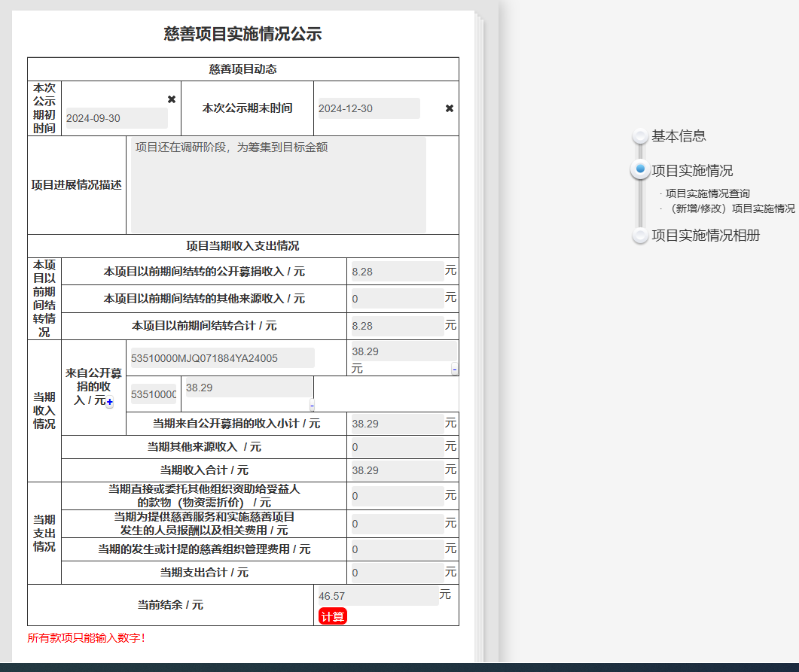Viewport: 799px width, 672px height.
Task: Select the 项目实施情况 step circle
Action: tap(640, 170)
